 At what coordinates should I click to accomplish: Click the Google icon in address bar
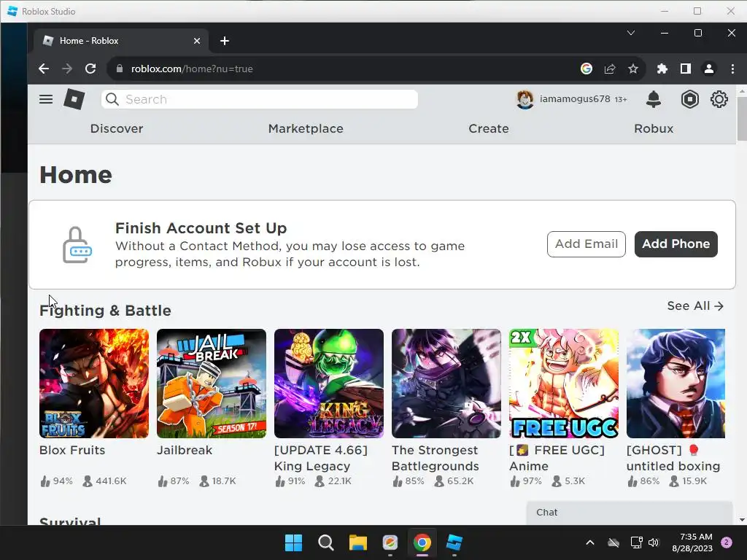[x=587, y=69]
